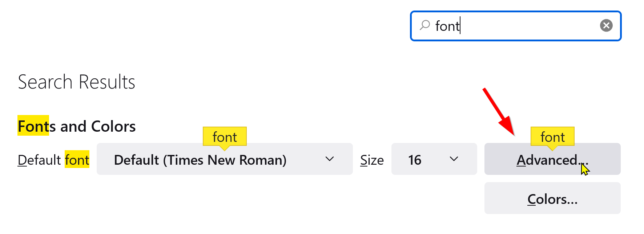This screenshot has height=234, width=644.
Task: Click the highlighted word "font" in the Default font label
Action: pyautogui.click(x=77, y=160)
